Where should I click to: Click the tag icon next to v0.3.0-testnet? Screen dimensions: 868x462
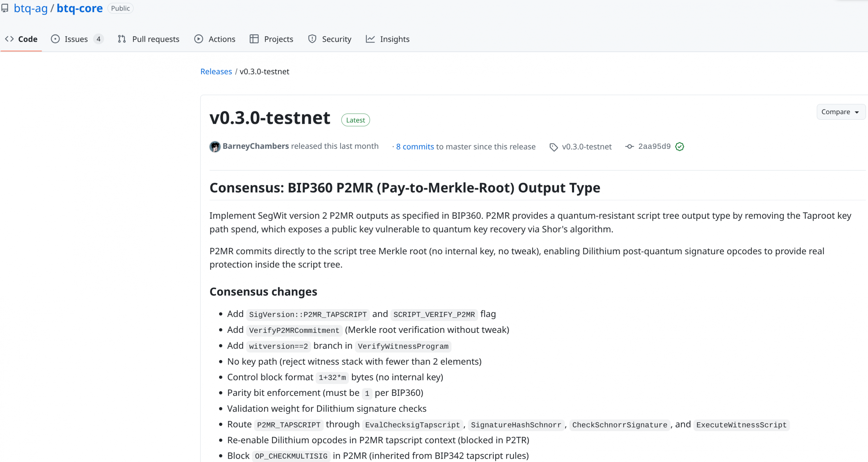coord(553,147)
